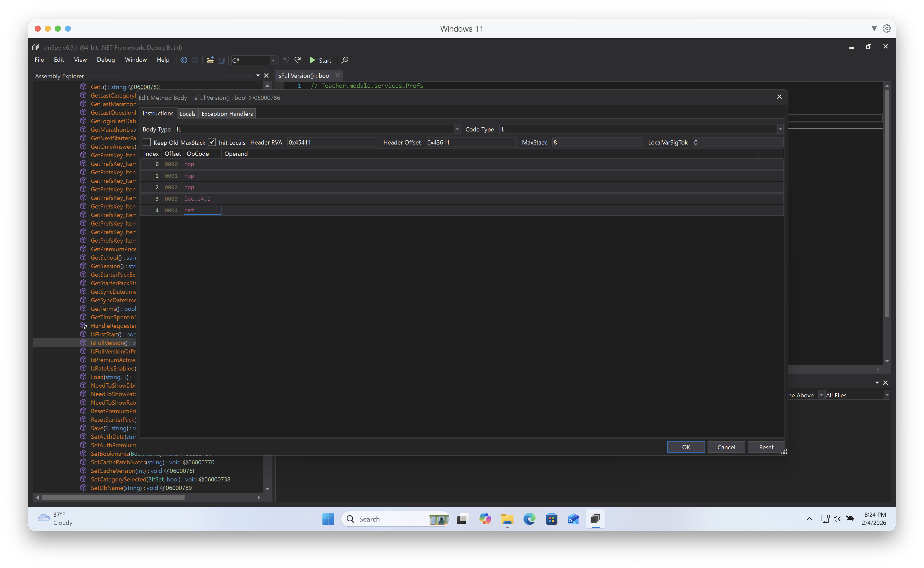Open the Debug menu
The width and height of the screenshot is (924, 568).
tap(106, 60)
